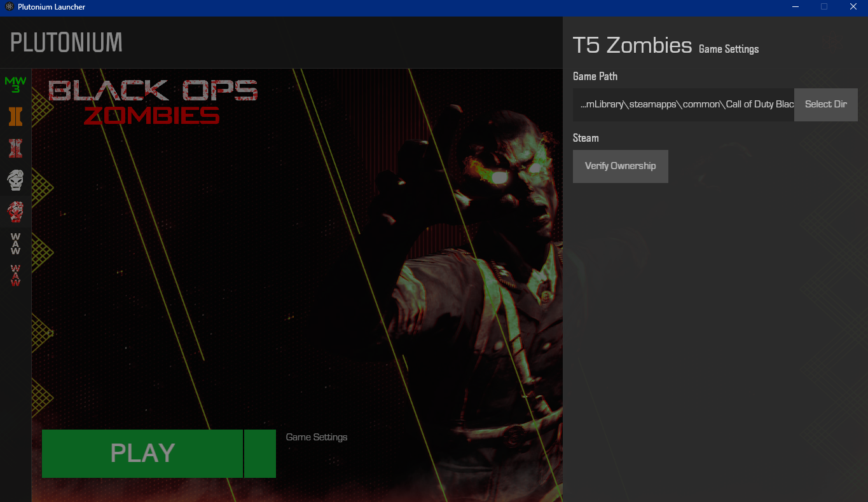Open the small green box beside PLAY
868x502 pixels.
point(260,454)
